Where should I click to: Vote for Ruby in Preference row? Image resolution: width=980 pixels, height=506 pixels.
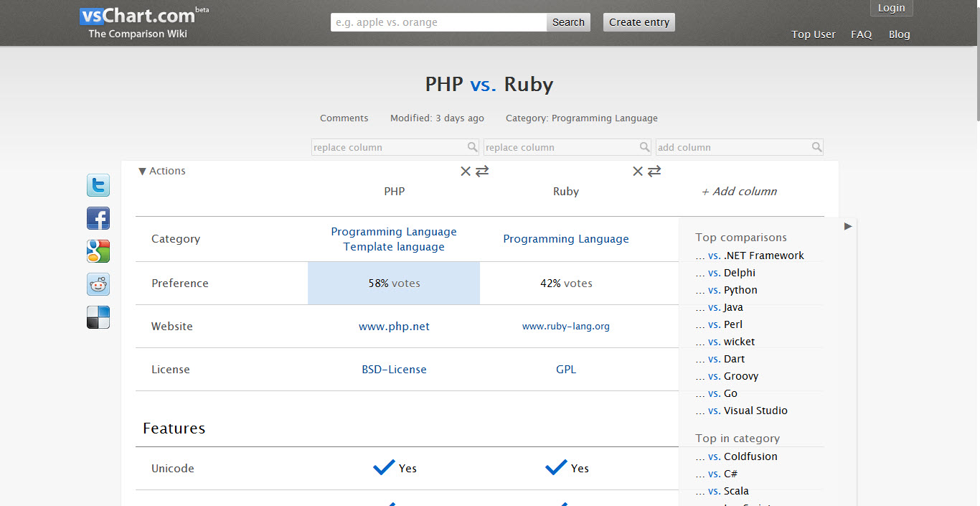click(566, 284)
